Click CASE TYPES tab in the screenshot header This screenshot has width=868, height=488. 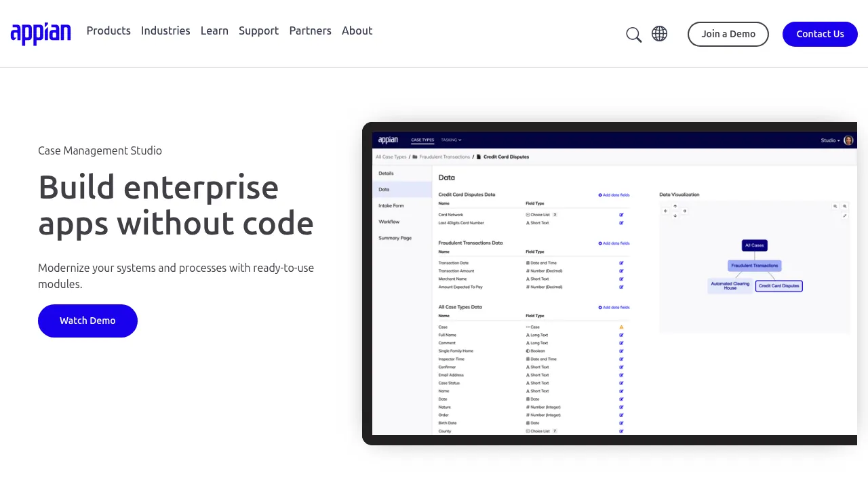tap(422, 140)
